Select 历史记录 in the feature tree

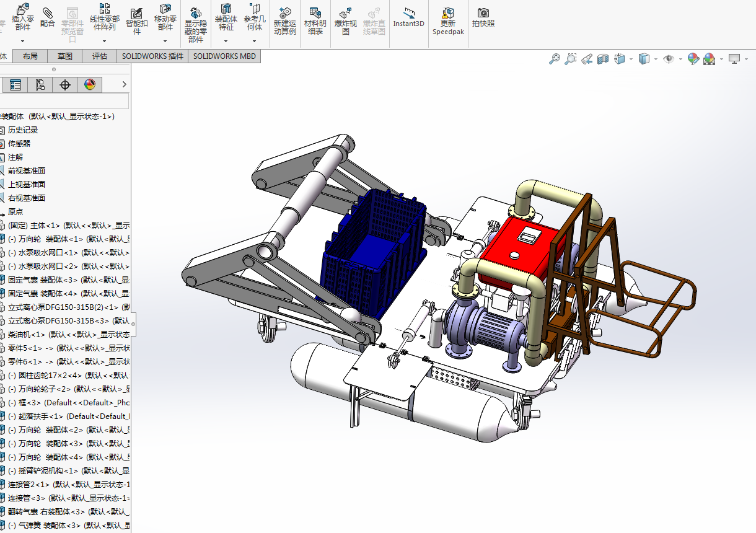click(x=23, y=130)
